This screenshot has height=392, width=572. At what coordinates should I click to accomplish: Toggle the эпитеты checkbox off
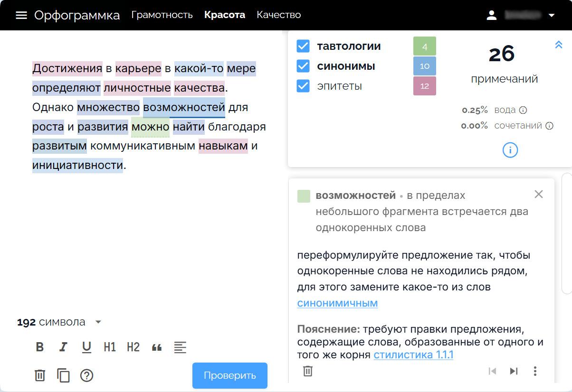[303, 86]
